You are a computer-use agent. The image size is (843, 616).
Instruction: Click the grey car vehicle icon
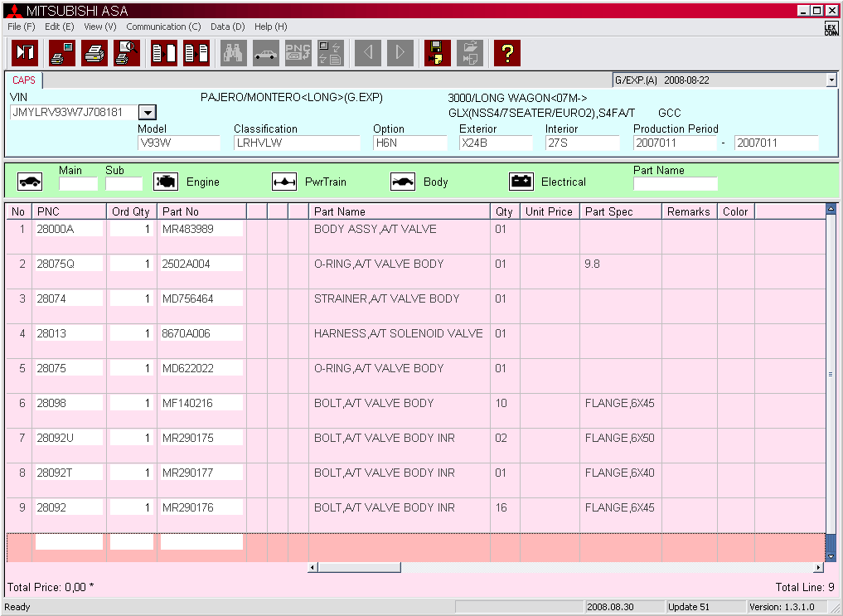click(265, 53)
